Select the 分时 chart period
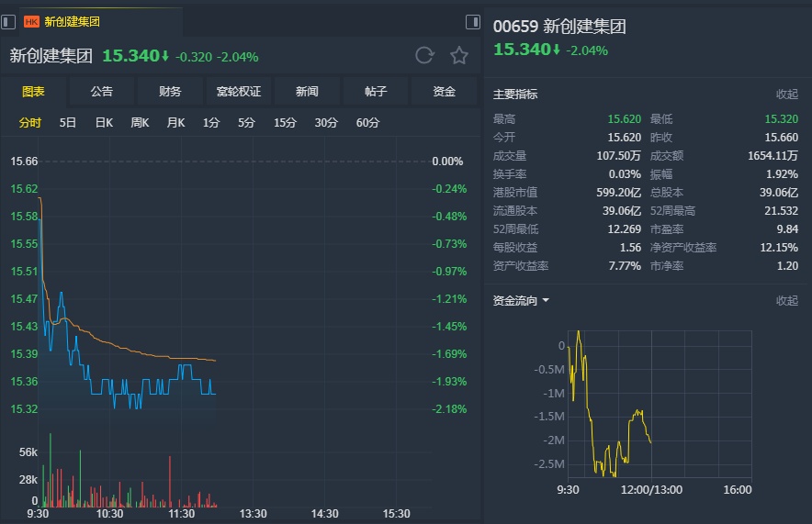 29,123
